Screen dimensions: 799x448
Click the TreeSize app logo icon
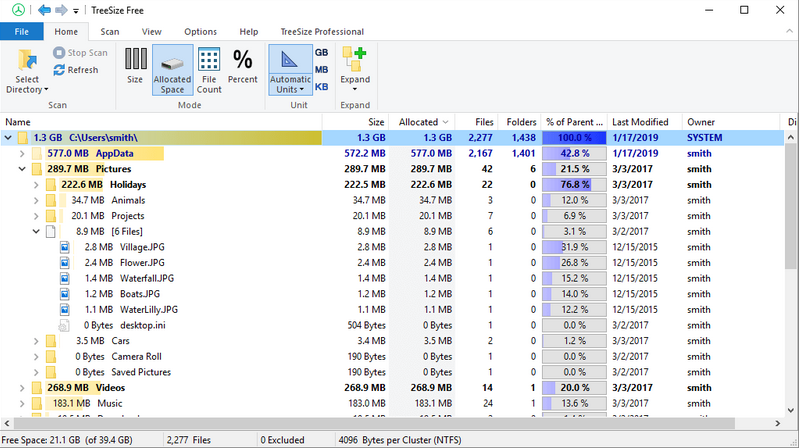[18, 10]
